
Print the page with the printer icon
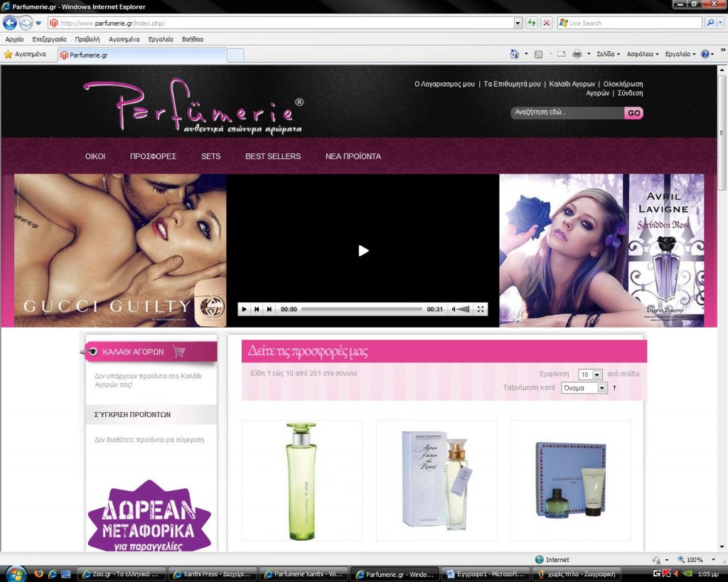pyautogui.click(x=577, y=54)
